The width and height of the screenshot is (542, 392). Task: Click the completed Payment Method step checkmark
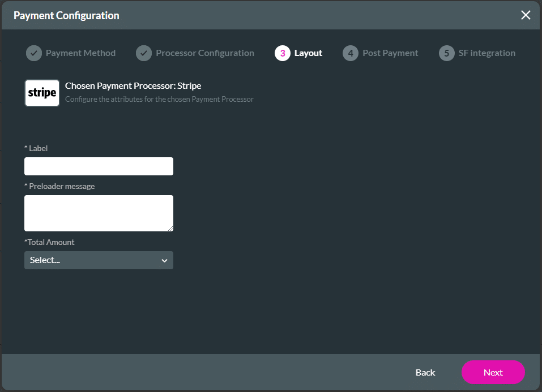tap(33, 53)
